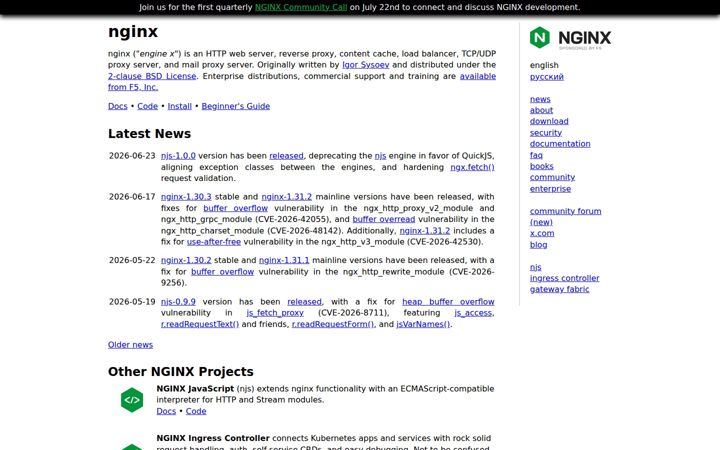The height and width of the screenshot is (450, 720).
Task: Click nginx-1.31.2 link after 'Additionally,'
Action: pos(425,231)
